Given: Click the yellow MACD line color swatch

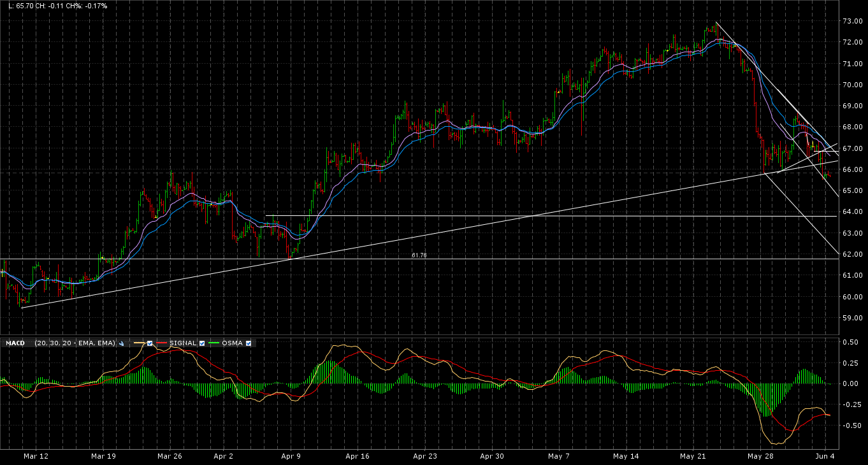Looking at the screenshot, I should point(139,343).
